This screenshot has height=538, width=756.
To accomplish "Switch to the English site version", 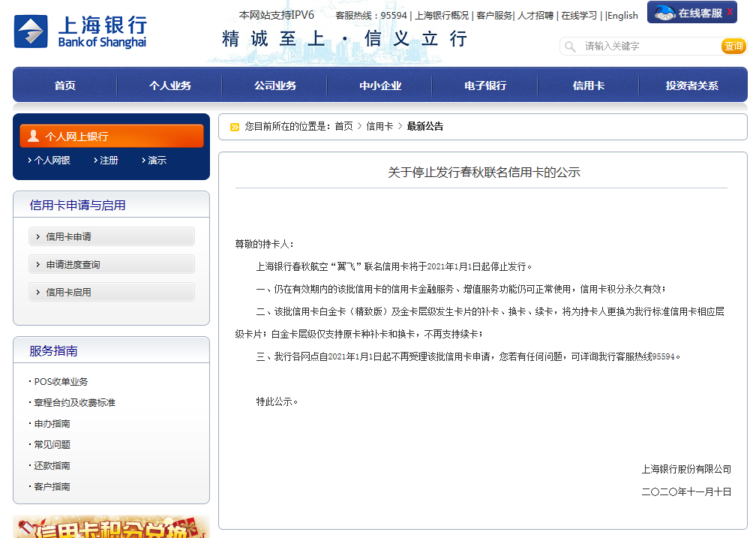I will [622, 16].
